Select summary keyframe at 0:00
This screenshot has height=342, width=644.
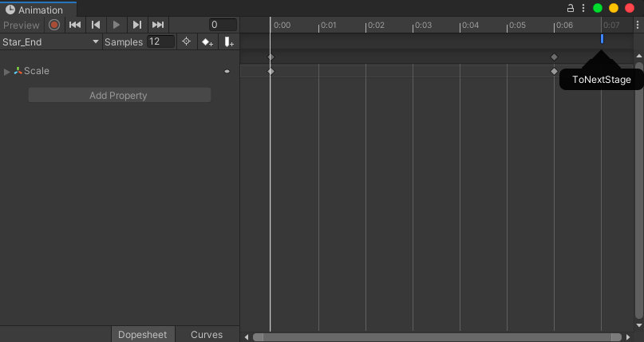click(271, 57)
